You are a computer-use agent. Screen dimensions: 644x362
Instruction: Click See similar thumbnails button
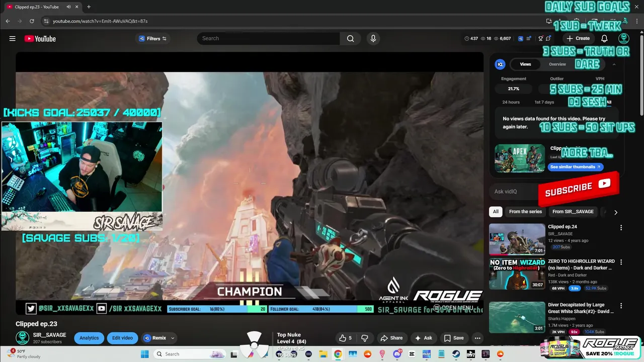[x=575, y=167]
